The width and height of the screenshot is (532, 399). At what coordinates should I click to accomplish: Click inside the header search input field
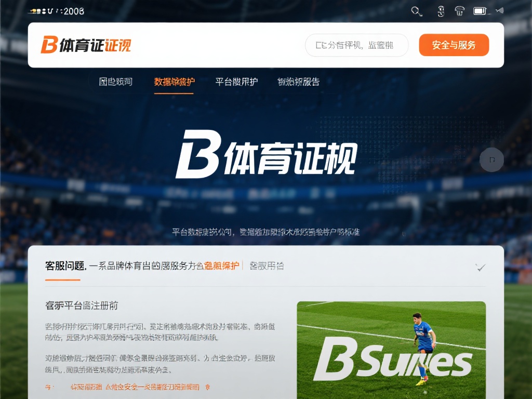[356, 45]
